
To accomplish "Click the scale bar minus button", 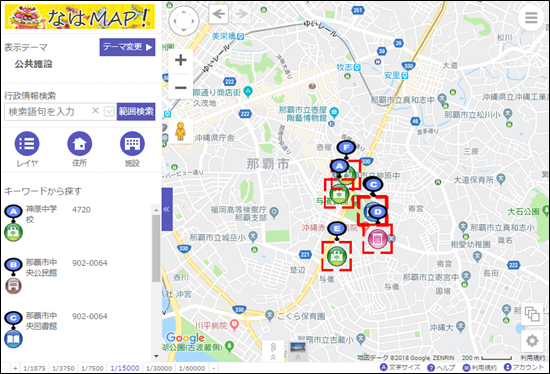I will (214, 368).
